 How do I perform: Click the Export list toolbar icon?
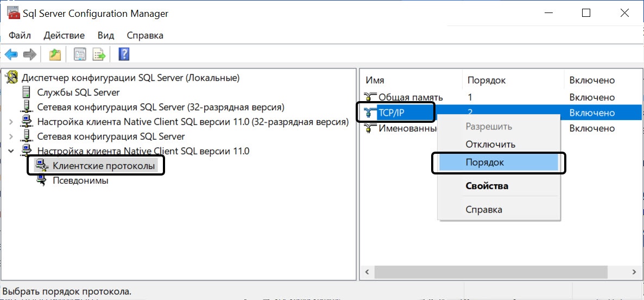coord(99,54)
